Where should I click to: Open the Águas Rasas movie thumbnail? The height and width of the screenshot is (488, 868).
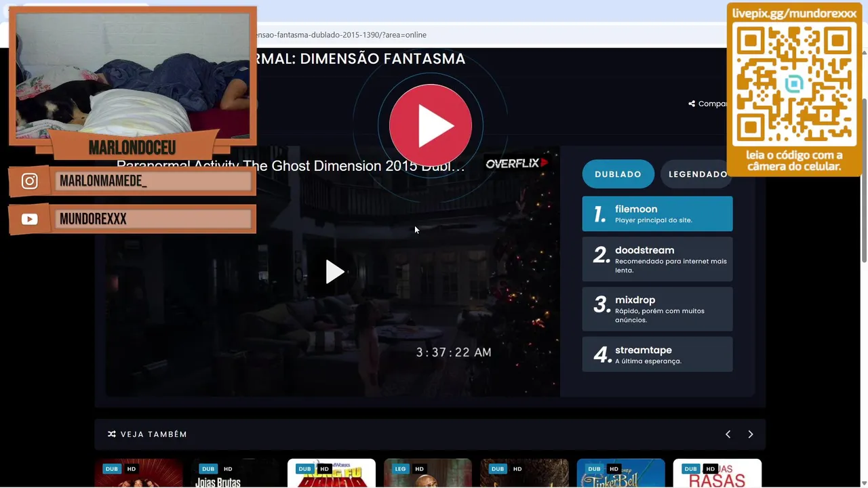pyautogui.click(x=717, y=473)
